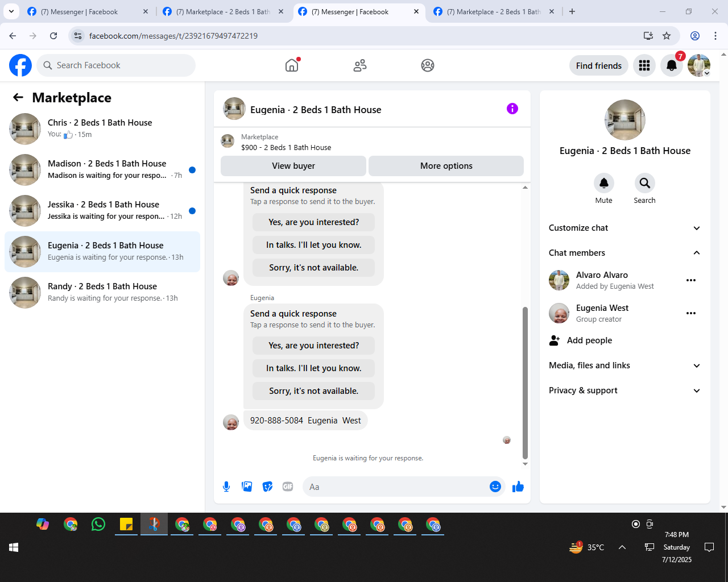728x582 pixels.
Task: Click the More options button
Action: (x=446, y=166)
